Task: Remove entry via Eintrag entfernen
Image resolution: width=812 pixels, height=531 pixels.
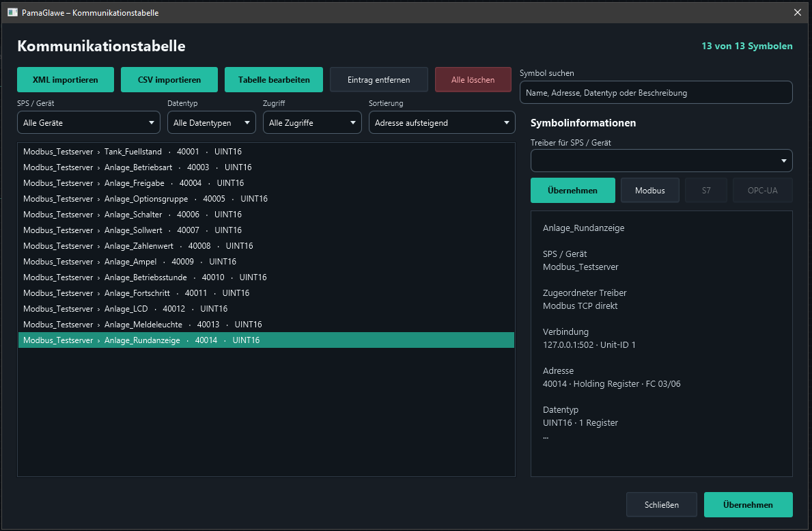Action: [379, 80]
